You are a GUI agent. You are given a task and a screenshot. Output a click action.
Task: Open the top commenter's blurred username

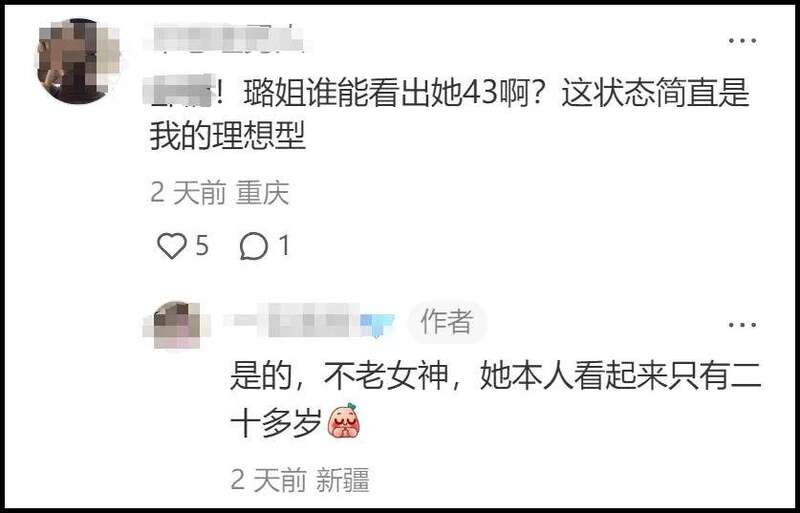coord(224,39)
